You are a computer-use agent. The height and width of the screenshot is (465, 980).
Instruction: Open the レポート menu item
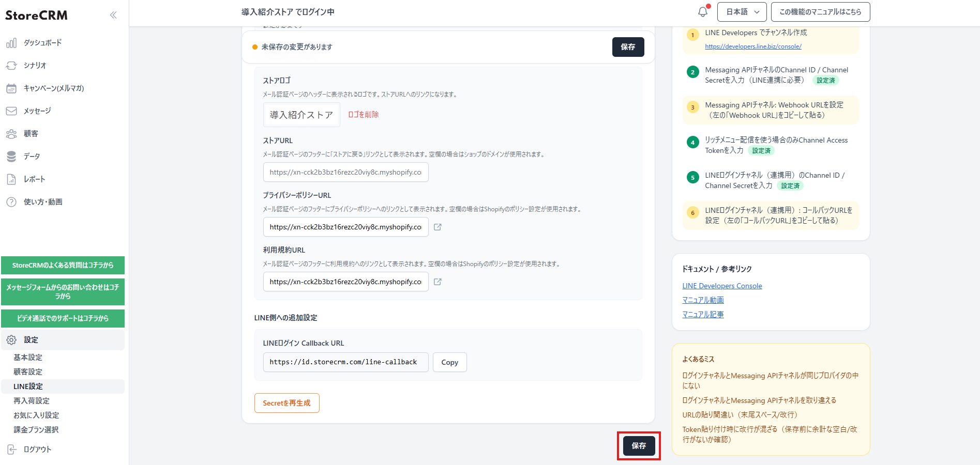34,179
